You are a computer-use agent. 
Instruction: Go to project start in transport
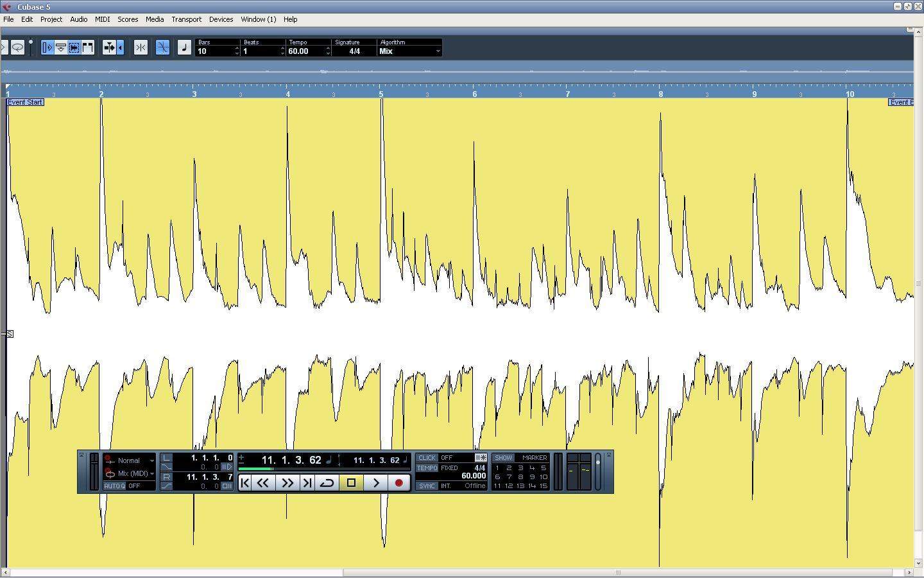pyautogui.click(x=244, y=483)
